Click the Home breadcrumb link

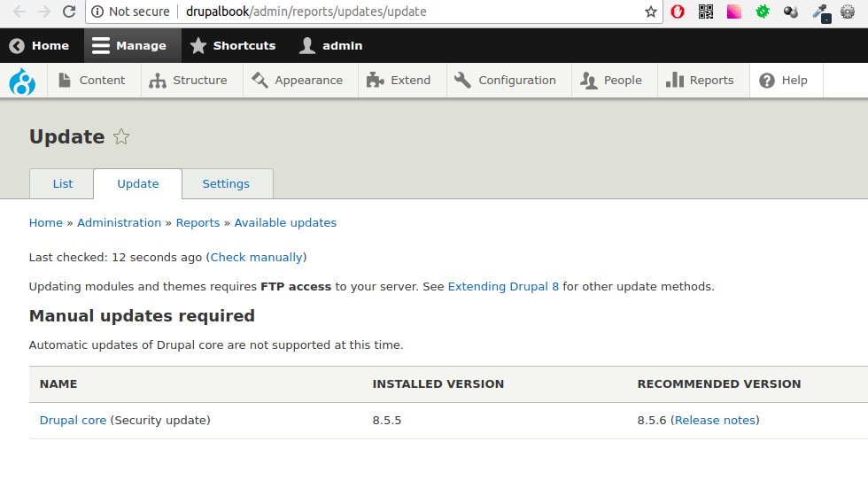click(46, 222)
